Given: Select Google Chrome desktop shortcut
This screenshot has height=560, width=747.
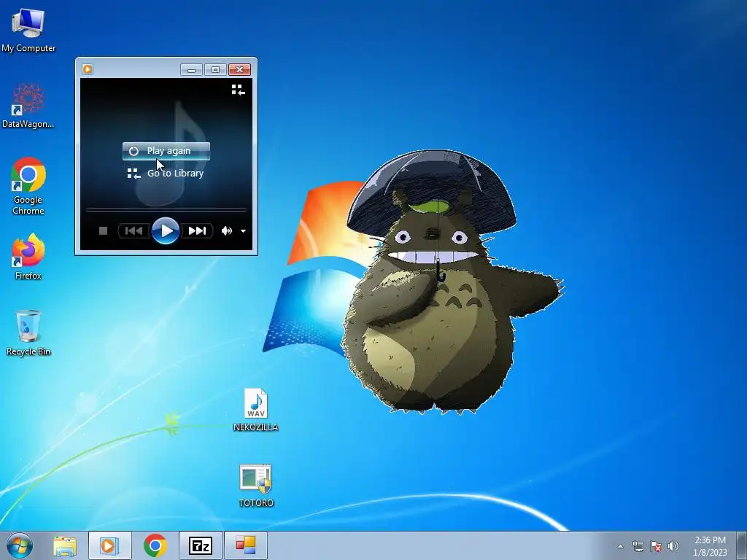Looking at the screenshot, I should pyautogui.click(x=28, y=186).
